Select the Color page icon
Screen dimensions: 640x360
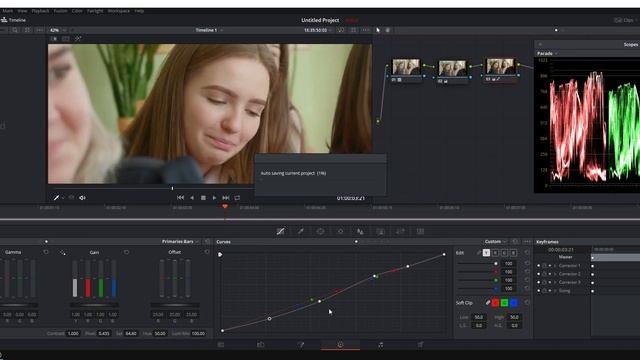pyautogui.click(x=340, y=345)
